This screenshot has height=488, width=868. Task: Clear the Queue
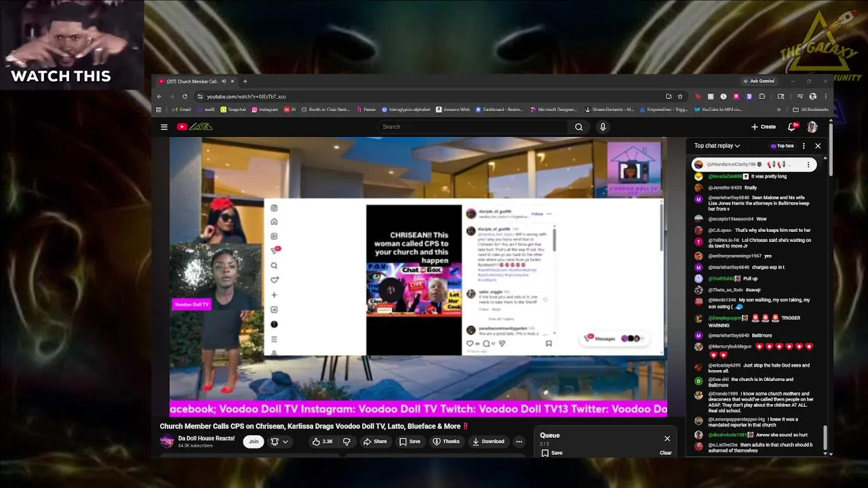coord(666,453)
